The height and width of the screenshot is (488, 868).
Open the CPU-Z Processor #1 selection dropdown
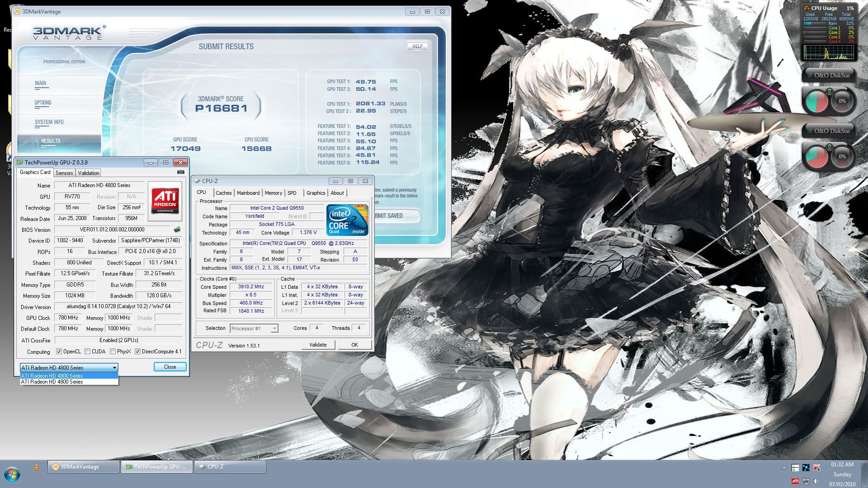click(x=254, y=328)
